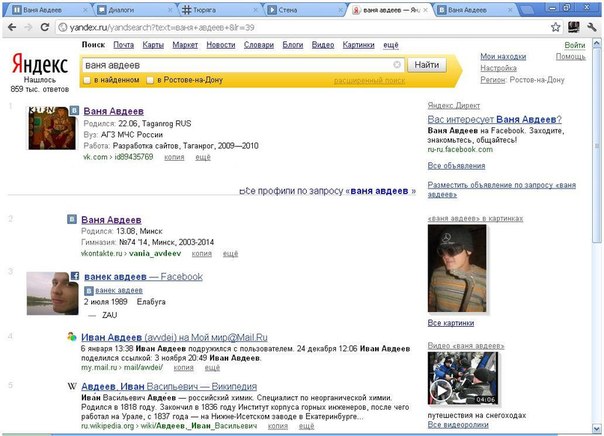Tick the 'в Ростове-на-Дону' checkbox
The image size is (604, 436).
point(150,80)
